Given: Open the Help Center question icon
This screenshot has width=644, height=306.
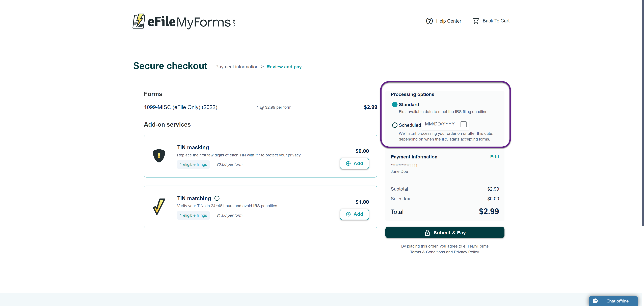Looking at the screenshot, I should (x=429, y=21).
